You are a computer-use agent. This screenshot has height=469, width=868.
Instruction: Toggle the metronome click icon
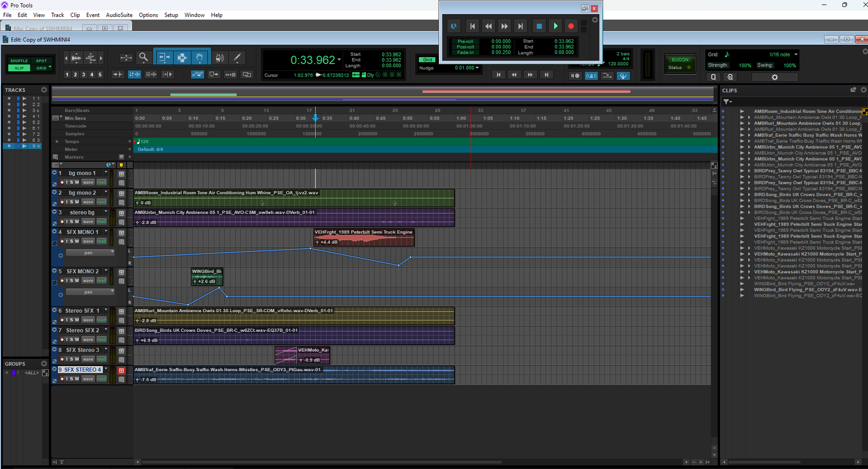591,75
